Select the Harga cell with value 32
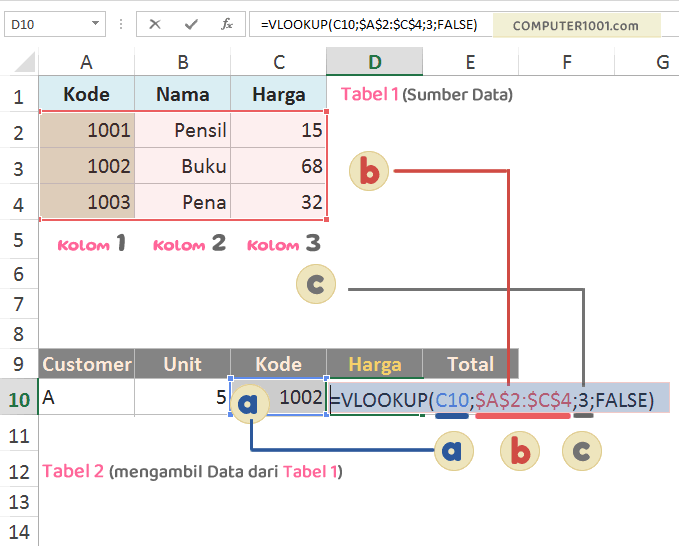This screenshot has width=679, height=546. [279, 202]
